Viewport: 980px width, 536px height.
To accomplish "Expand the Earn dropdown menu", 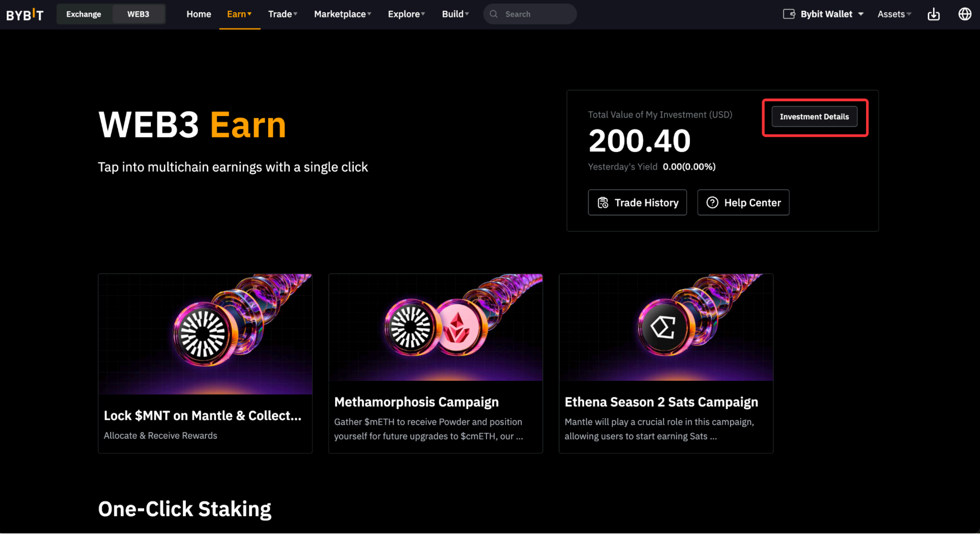I will [x=239, y=14].
